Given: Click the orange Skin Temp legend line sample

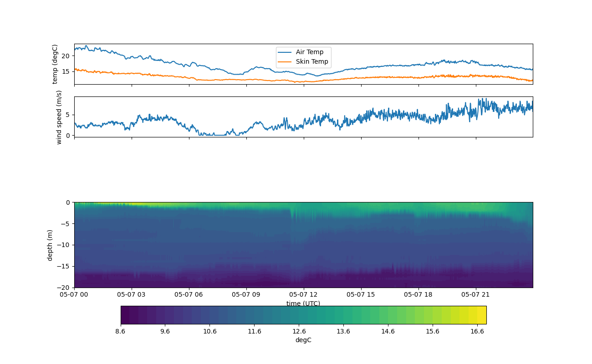Looking at the screenshot, I should click(x=285, y=62).
